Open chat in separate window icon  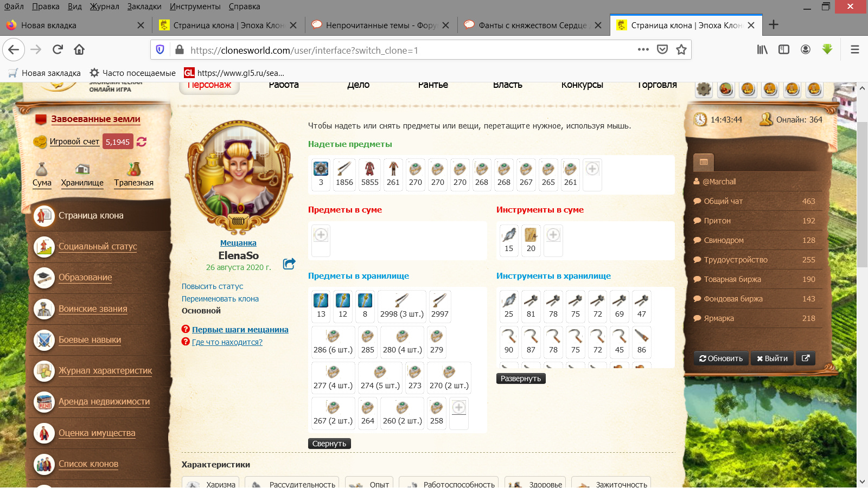pyautogui.click(x=806, y=358)
